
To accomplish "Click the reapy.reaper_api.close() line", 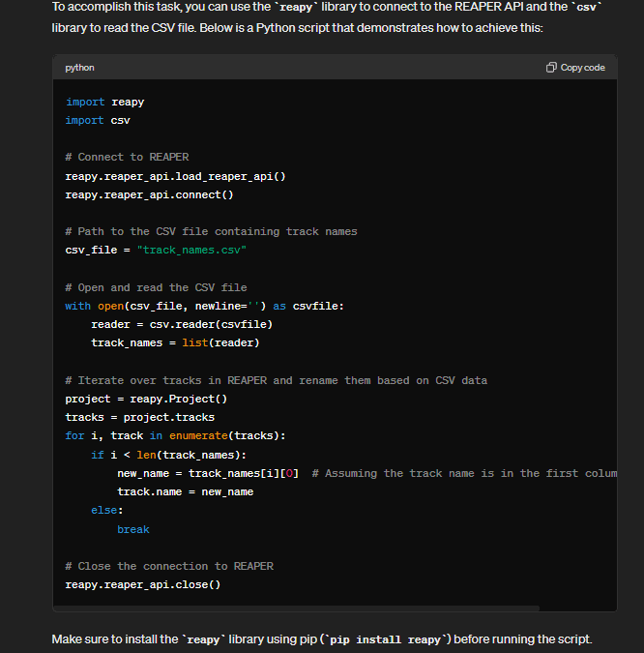I will (143, 584).
